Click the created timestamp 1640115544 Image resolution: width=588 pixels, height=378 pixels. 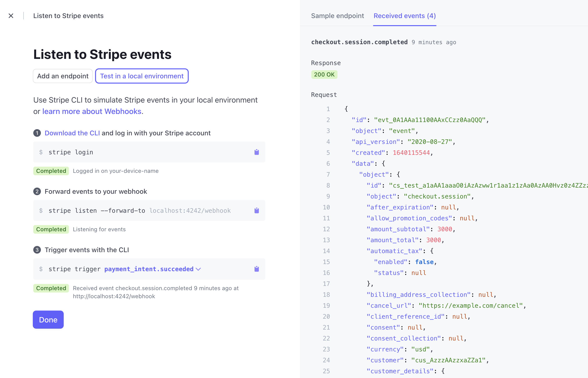point(411,152)
